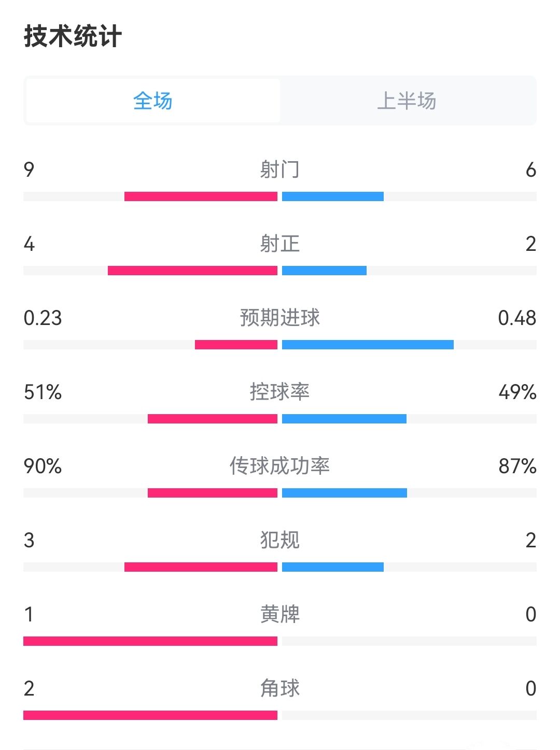Click the 87% pass accuracy value
Image resolution: width=560 pixels, height=750 pixels.
[517, 466]
